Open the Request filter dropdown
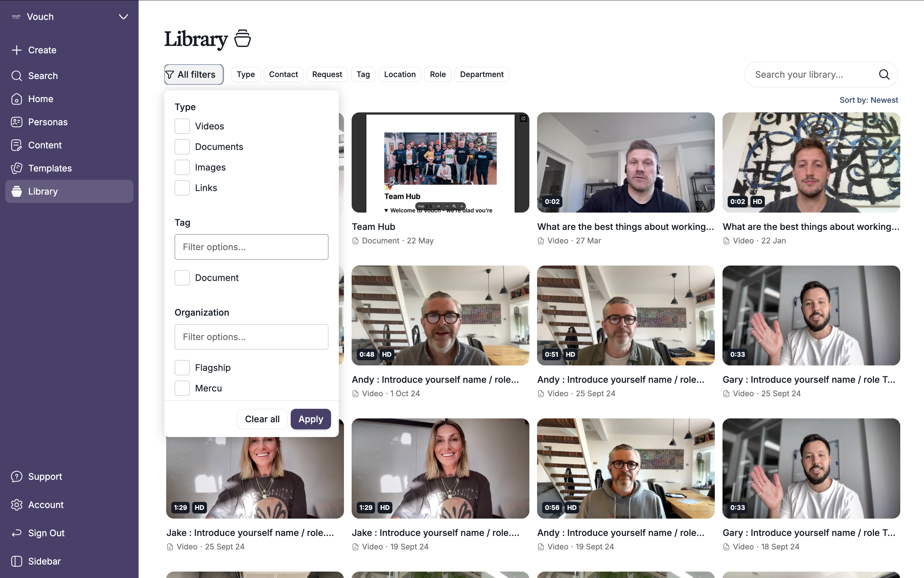 tap(327, 74)
